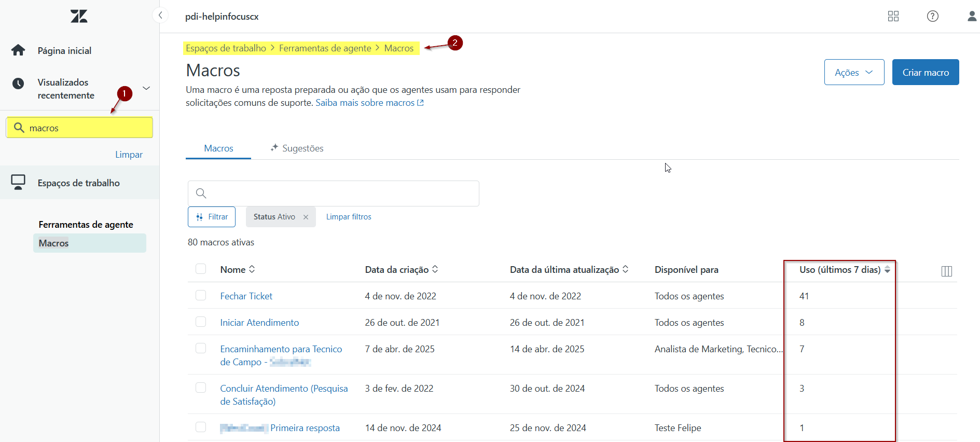Screen dimensions: 980x442
Task: Click the home icon for Página inicial
Action: point(18,50)
